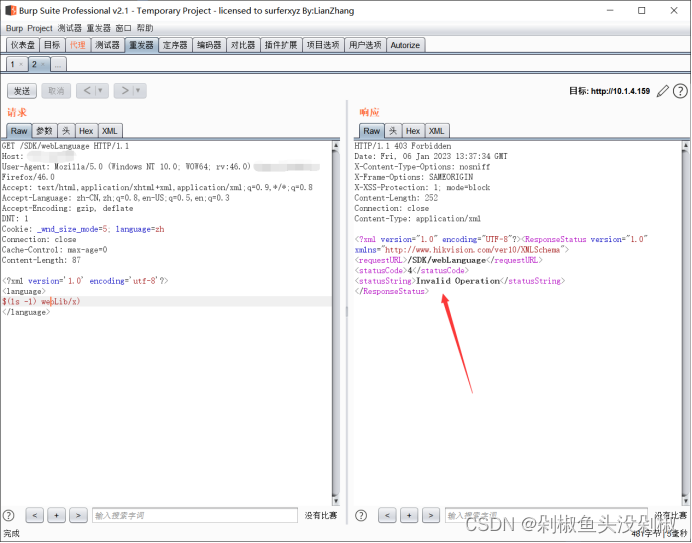The height and width of the screenshot is (543, 692).
Task: Click the 'GET /SDK/webLanguage HTTP/1.1' request line
Action: [x=65, y=146]
